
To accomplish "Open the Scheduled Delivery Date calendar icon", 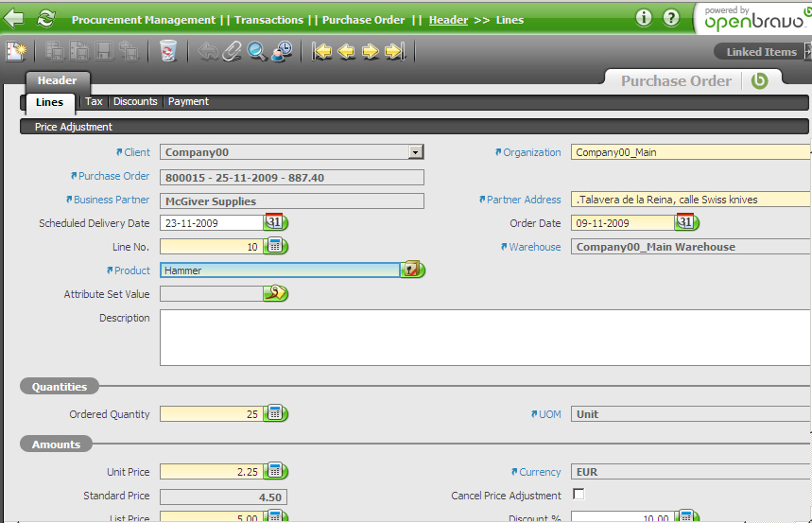I will coord(275,222).
